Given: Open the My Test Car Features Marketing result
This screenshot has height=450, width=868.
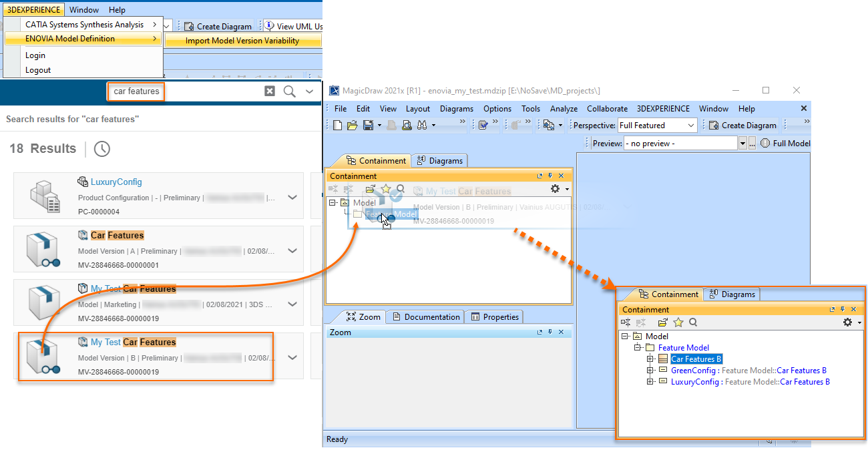Looking at the screenshot, I should coord(134,288).
